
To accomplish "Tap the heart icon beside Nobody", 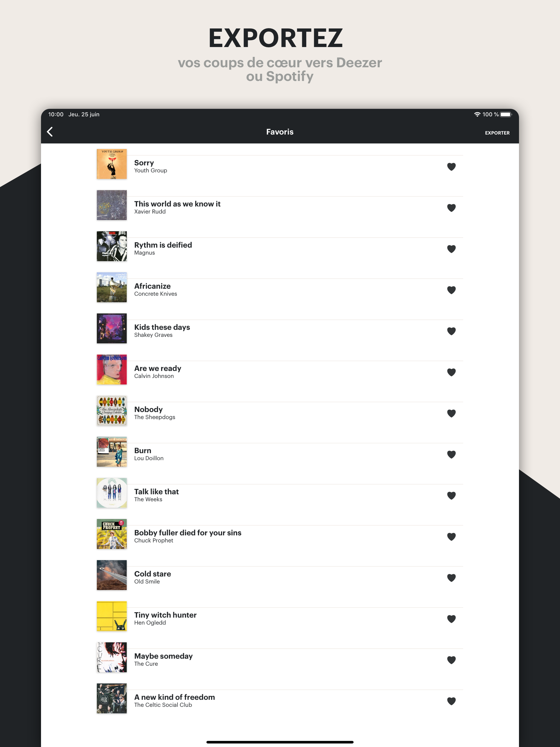I will 451,413.
